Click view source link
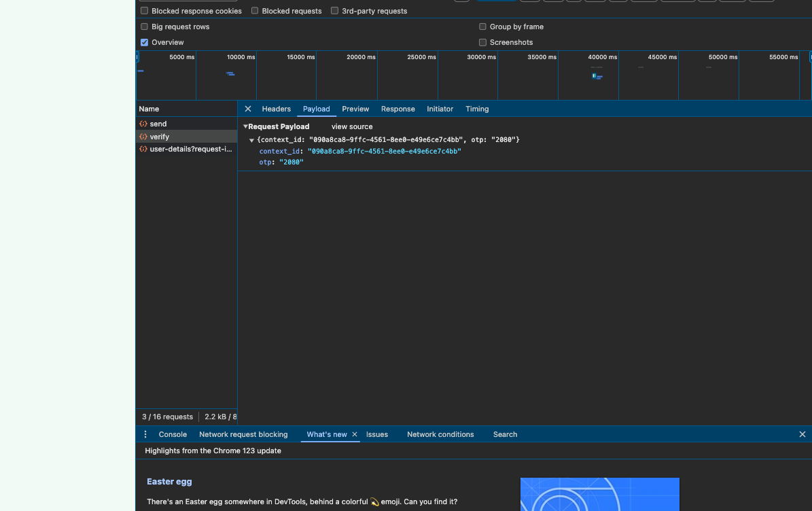Viewport: 812px width, 511px height. pos(352,126)
